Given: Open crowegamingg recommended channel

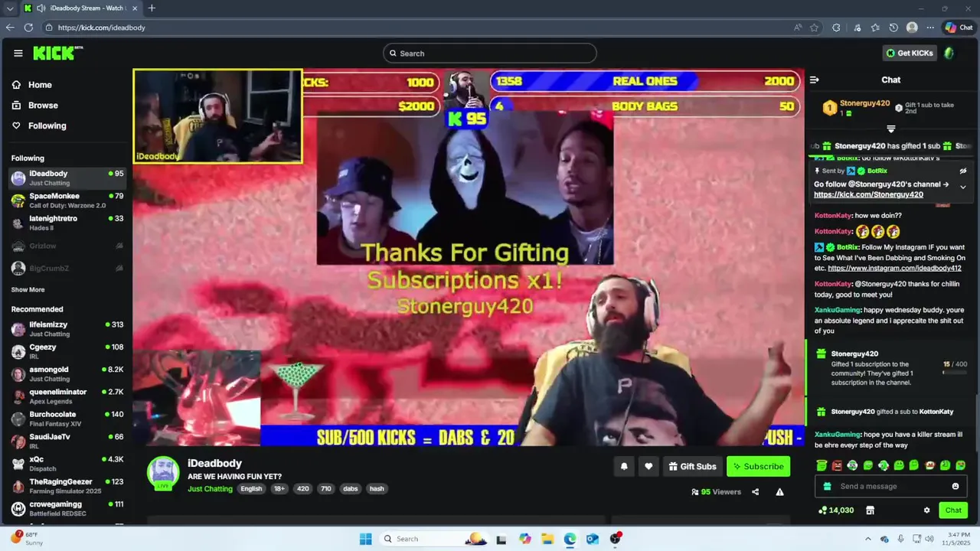Looking at the screenshot, I should click(x=67, y=508).
